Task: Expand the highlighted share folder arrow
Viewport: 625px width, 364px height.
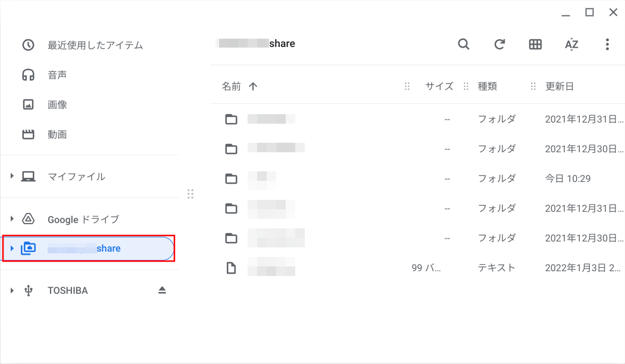Action: (12, 249)
